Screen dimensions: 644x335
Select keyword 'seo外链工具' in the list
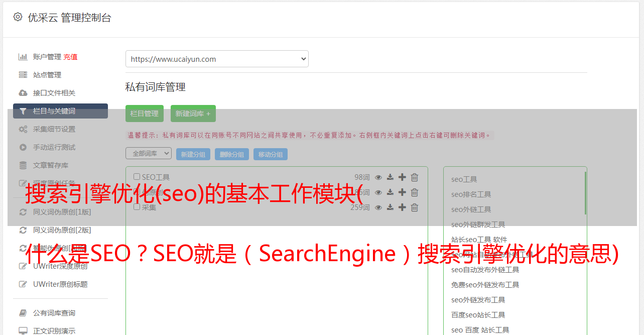[471, 209]
